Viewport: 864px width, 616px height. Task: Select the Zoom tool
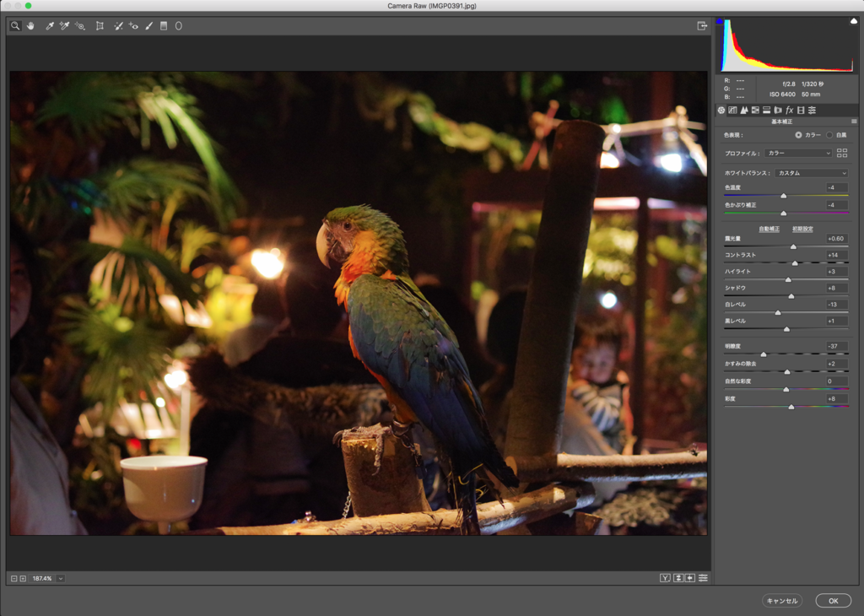(x=15, y=26)
